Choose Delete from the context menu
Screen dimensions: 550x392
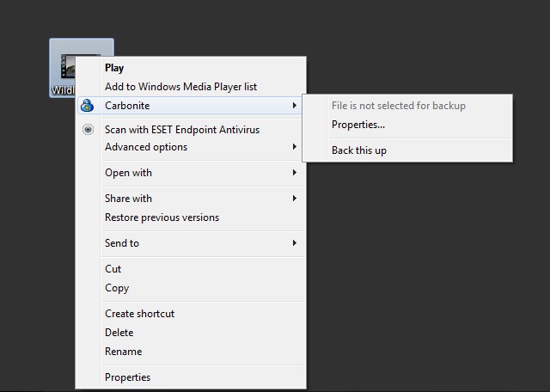[x=119, y=333]
